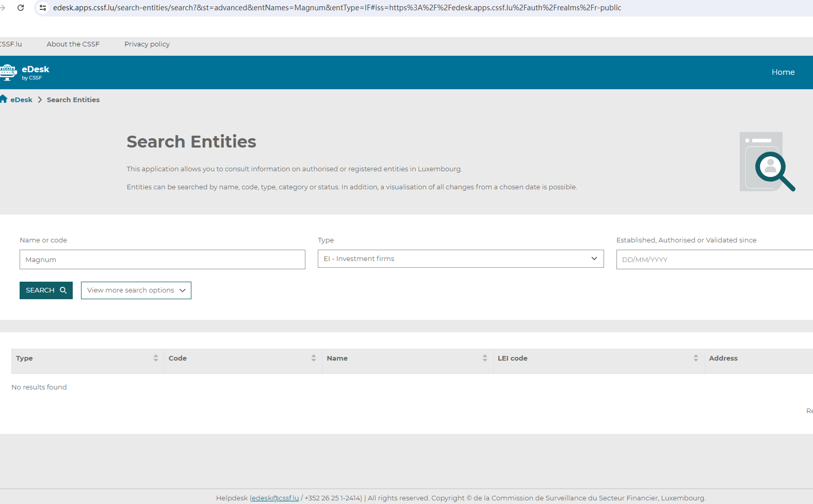The height and width of the screenshot is (504, 813).
Task: Click the eDesk by CSSF logo
Action: coord(25,72)
